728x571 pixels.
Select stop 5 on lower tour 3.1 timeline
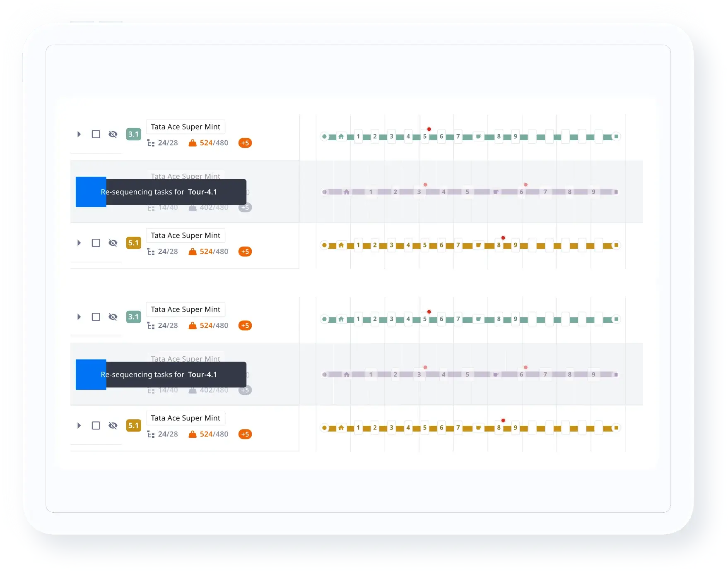tap(424, 319)
